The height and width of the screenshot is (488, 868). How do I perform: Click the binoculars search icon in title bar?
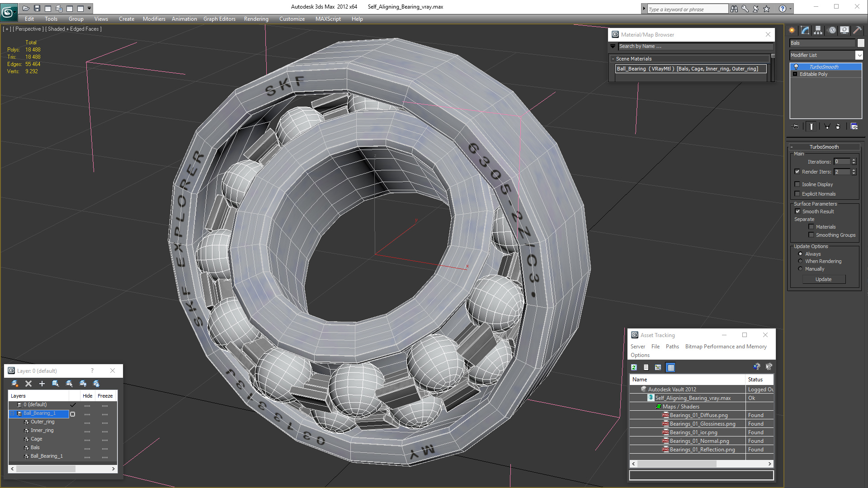point(734,9)
